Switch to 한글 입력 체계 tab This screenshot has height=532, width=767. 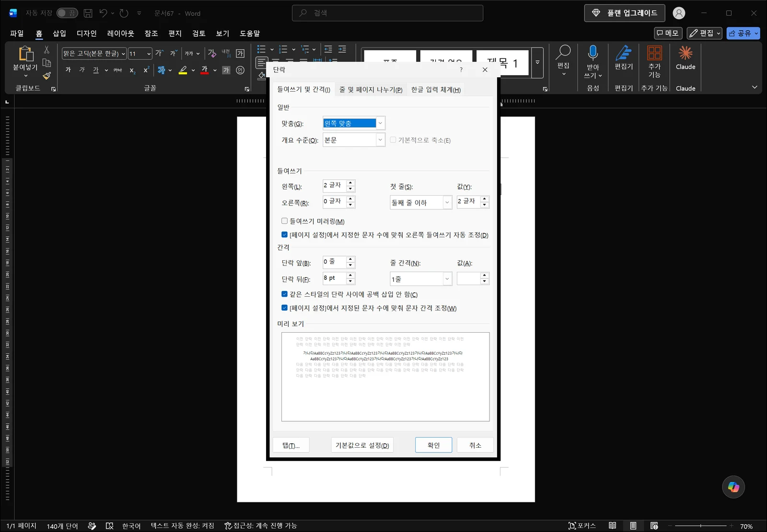436,90
